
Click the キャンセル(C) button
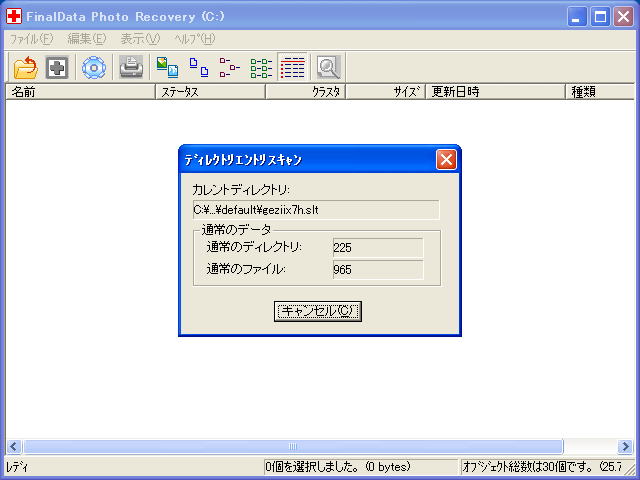click(x=318, y=311)
